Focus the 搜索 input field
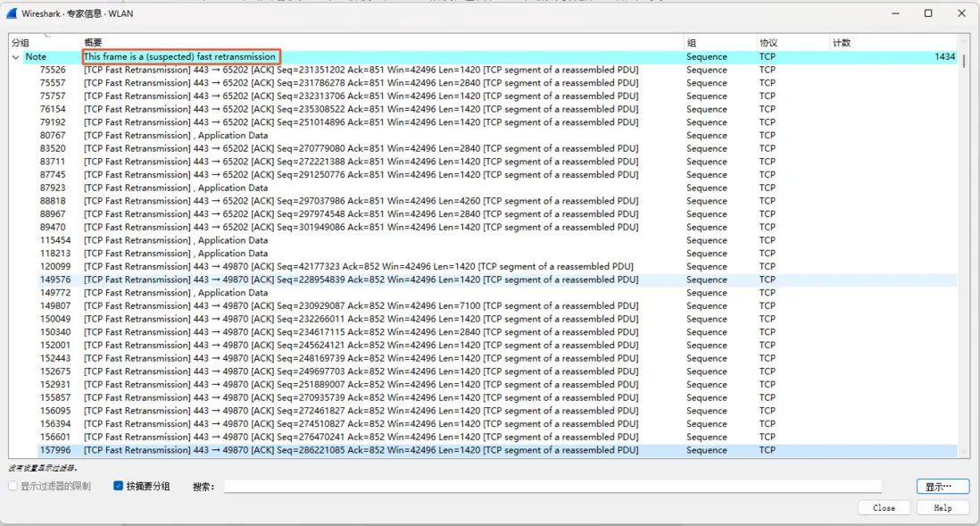The image size is (980, 526). [552, 487]
